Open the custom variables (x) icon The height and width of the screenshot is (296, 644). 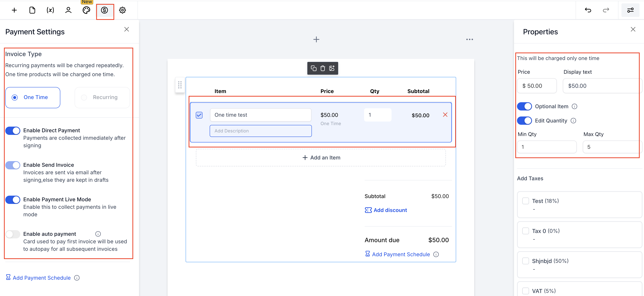point(50,10)
